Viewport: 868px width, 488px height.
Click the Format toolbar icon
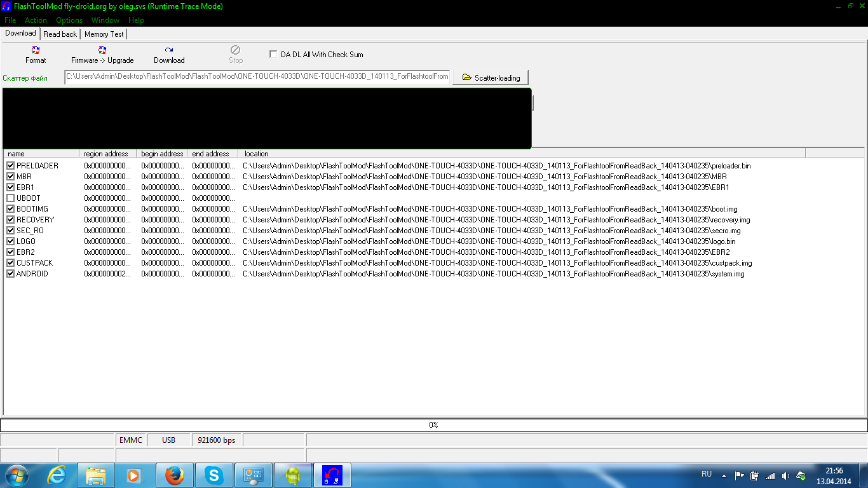pos(36,50)
